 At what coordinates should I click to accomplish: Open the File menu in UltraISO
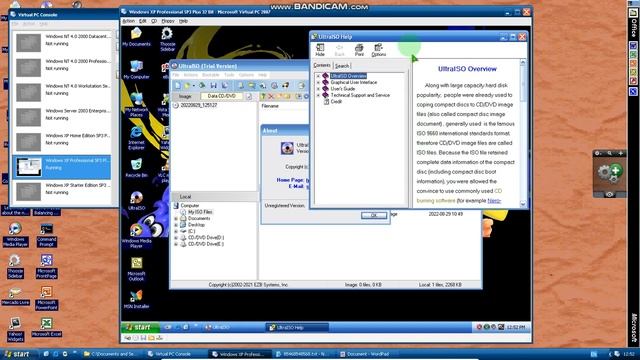coord(176,75)
